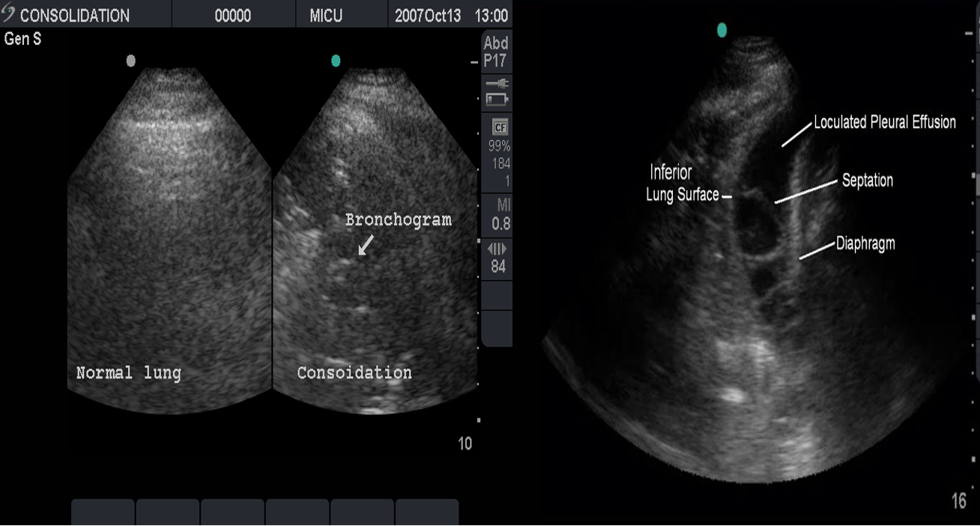Select the 00000 patient ID field

(x=233, y=16)
